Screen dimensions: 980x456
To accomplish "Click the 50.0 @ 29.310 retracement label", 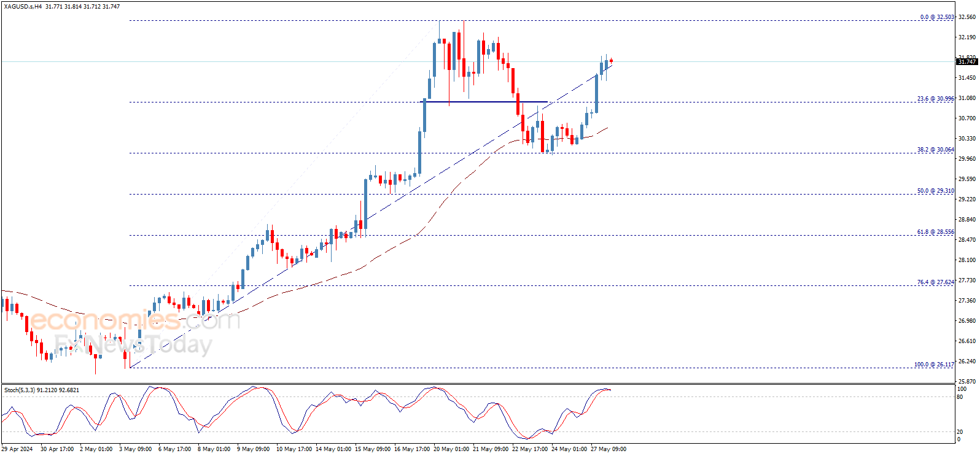I will [936, 191].
